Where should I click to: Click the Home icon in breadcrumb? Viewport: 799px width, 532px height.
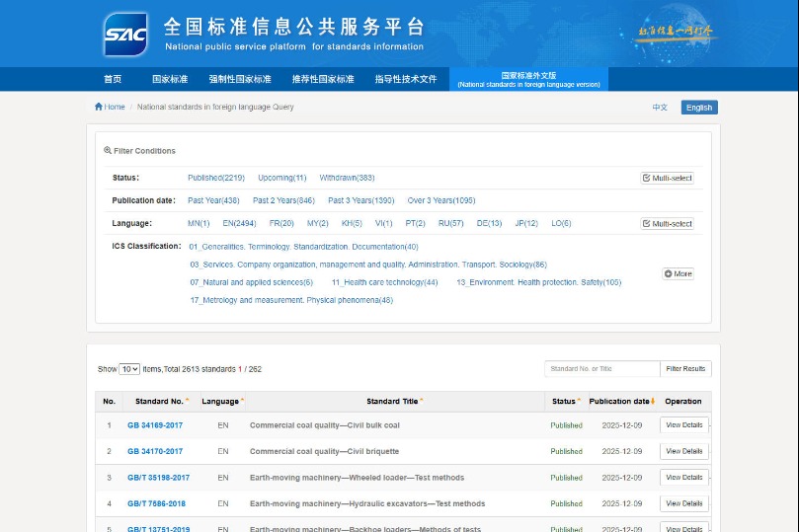pos(99,107)
